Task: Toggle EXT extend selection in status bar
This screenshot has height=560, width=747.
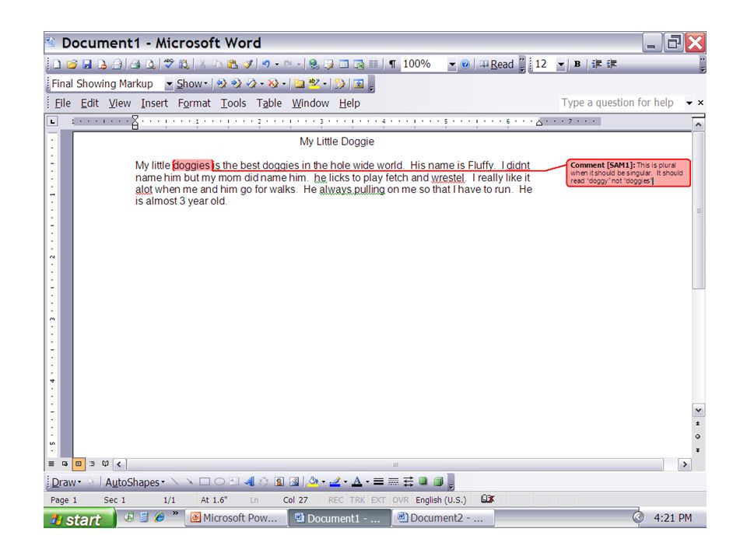Action: [x=378, y=500]
